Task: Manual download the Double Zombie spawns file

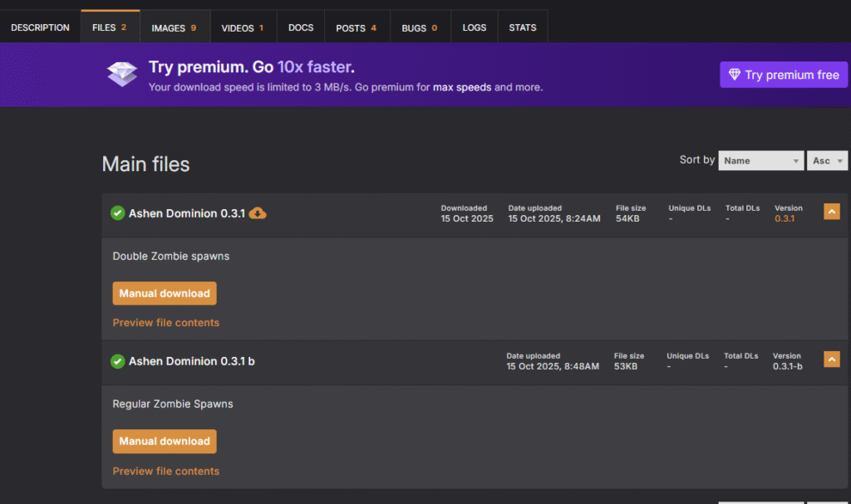Action: 165,293
